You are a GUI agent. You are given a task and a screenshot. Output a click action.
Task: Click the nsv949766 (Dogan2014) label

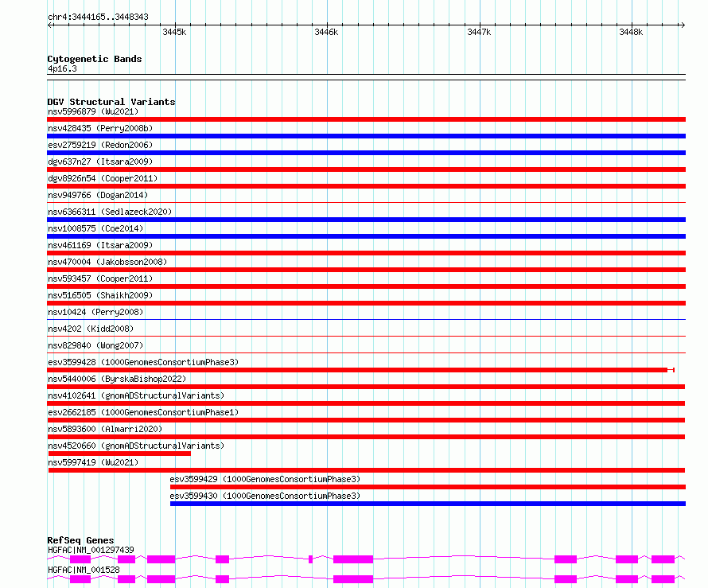[98, 195]
